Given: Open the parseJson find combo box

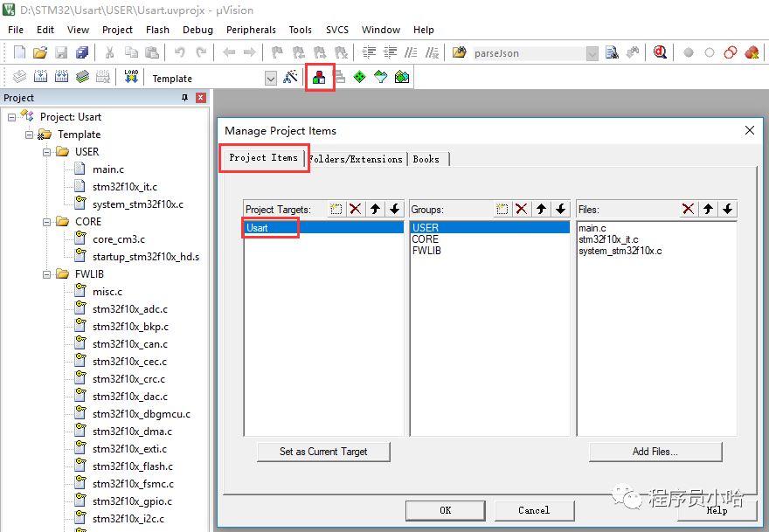Looking at the screenshot, I should tap(592, 53).
